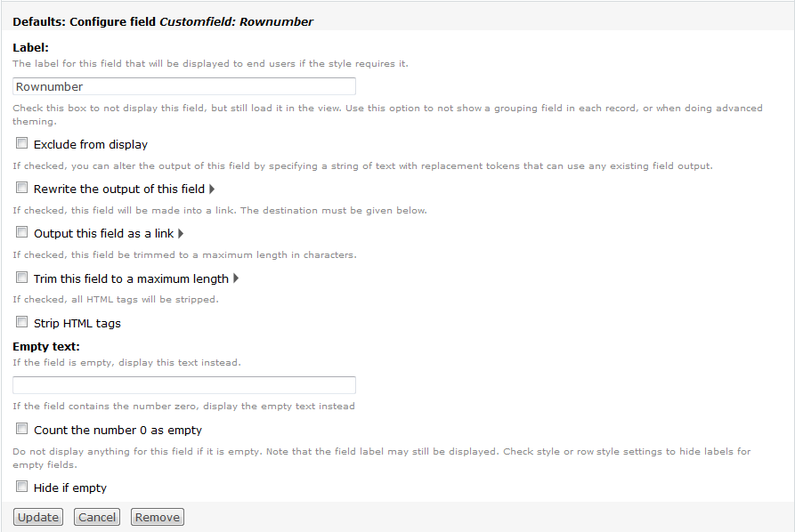This screenshot has height=532, width=795.
Task: Tick the Rewrite the output of this field checkbox
Action: pyautogui.click(x=21, y=188)
